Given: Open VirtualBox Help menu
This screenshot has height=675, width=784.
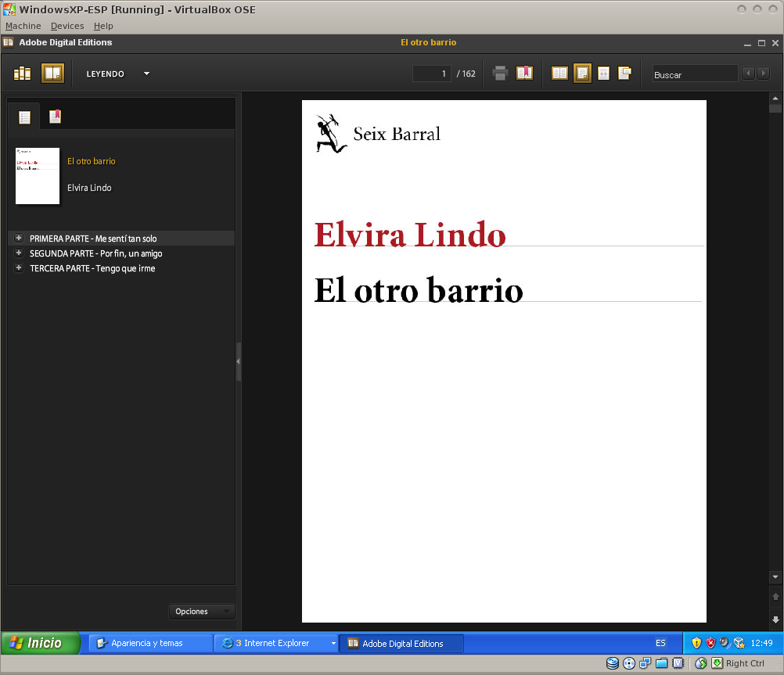Looking at the screenshot, I should coord(103,26).
